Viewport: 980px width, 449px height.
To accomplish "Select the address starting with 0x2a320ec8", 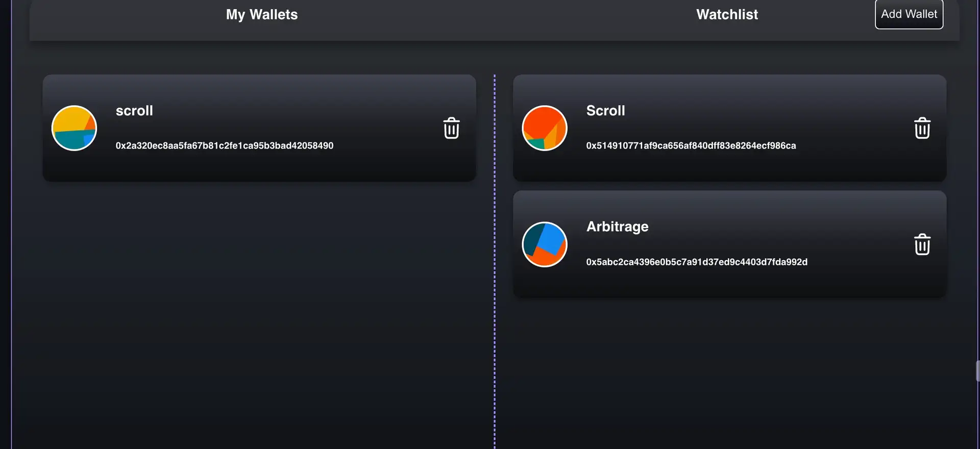I will 224,146.
